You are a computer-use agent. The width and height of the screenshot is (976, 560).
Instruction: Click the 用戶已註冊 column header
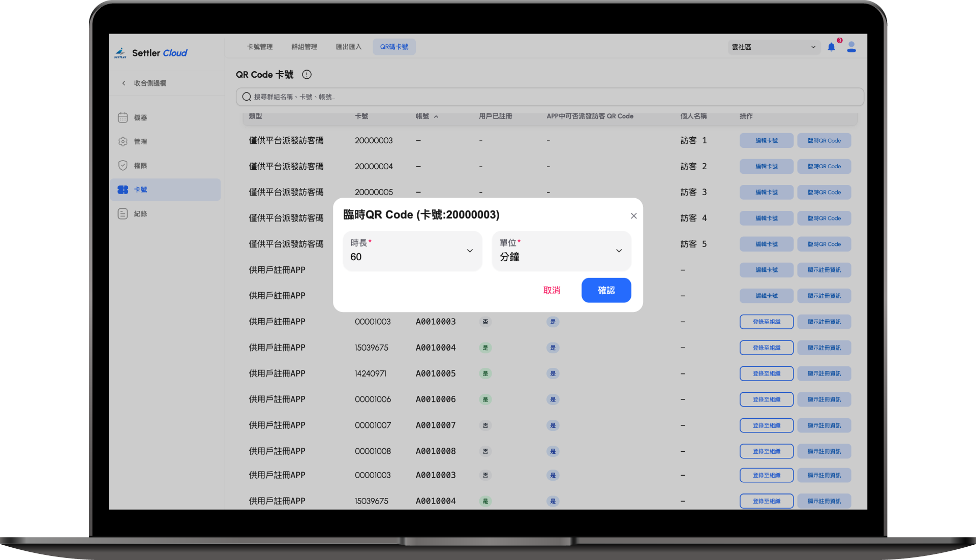coord(495,116)
